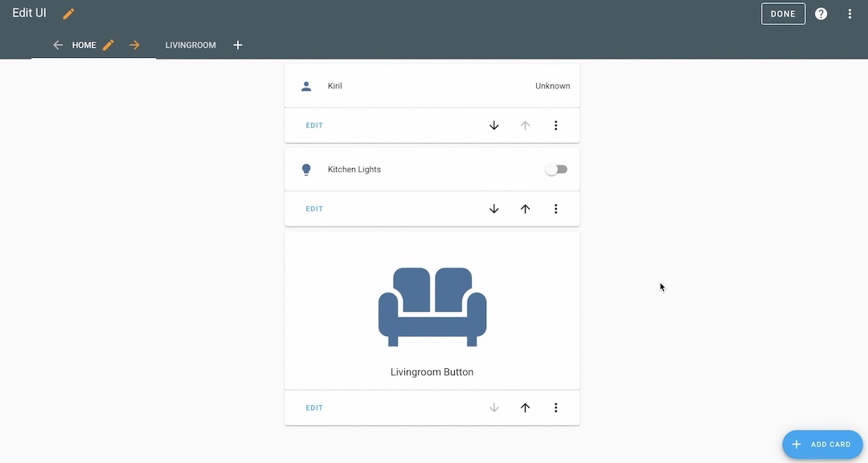868x463 pixels.
Task: Add a new view with plus icon
Action: [x=237, y=45]
